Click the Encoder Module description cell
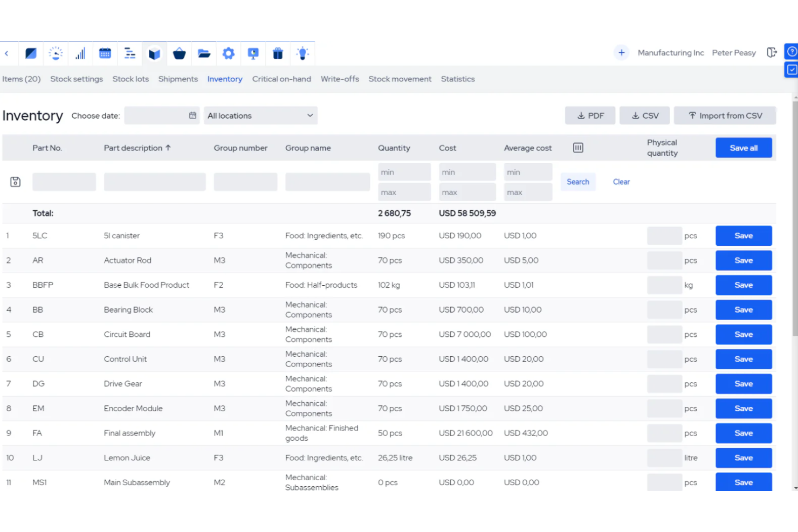The image size is (798, 532). (133, 409)
